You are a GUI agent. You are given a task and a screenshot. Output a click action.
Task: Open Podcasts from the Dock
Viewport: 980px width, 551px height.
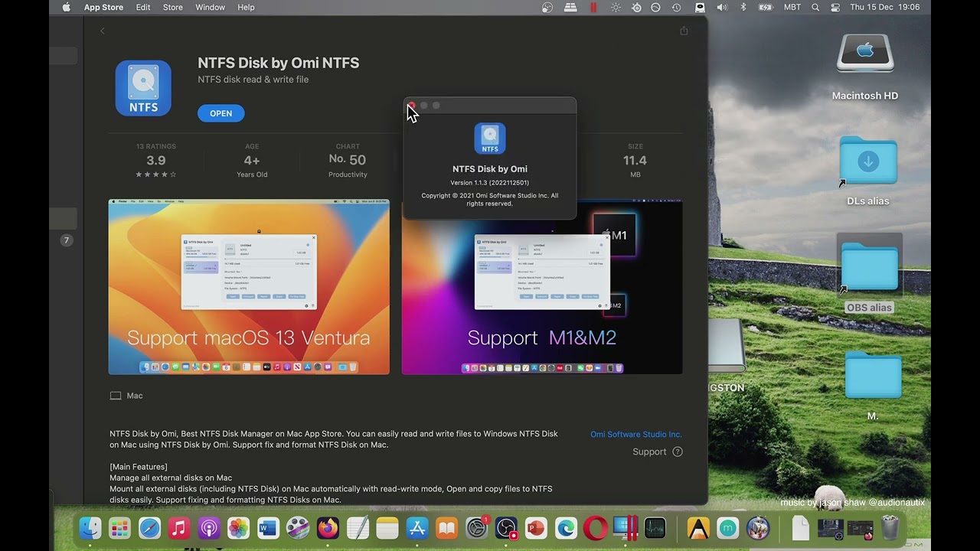[x=209, y=528]
